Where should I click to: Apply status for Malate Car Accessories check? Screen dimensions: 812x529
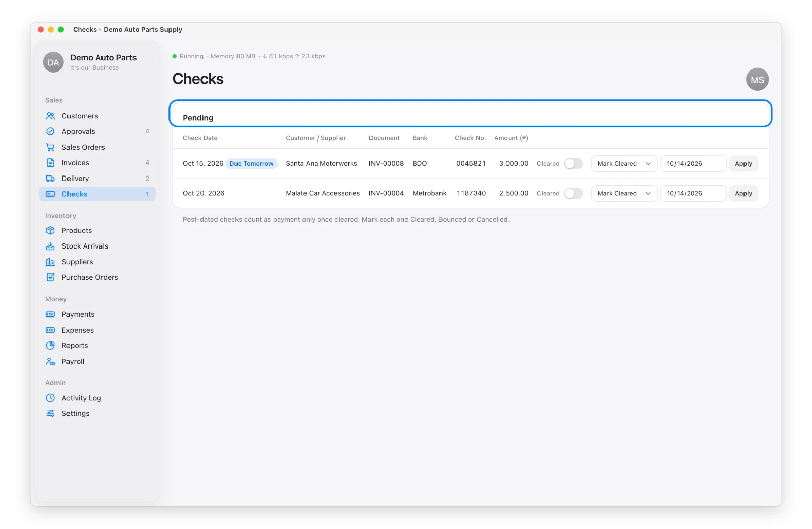pos(743,193)
